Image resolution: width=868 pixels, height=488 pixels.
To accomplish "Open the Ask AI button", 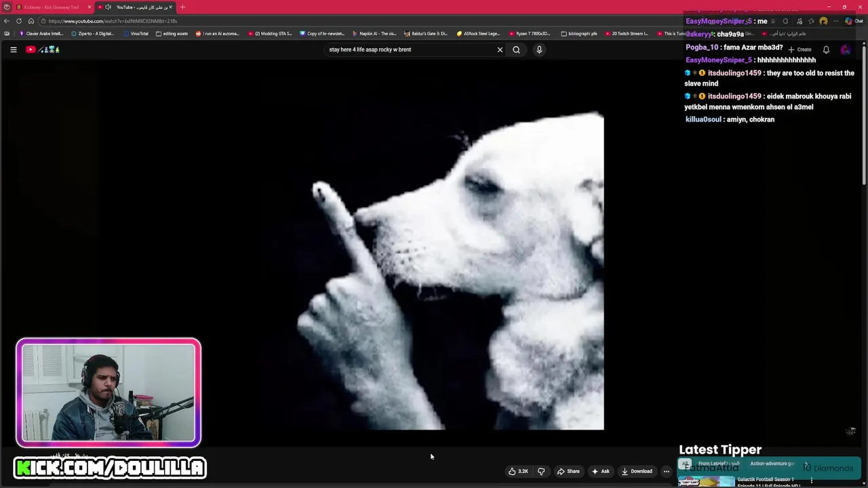I will [600, 471].
